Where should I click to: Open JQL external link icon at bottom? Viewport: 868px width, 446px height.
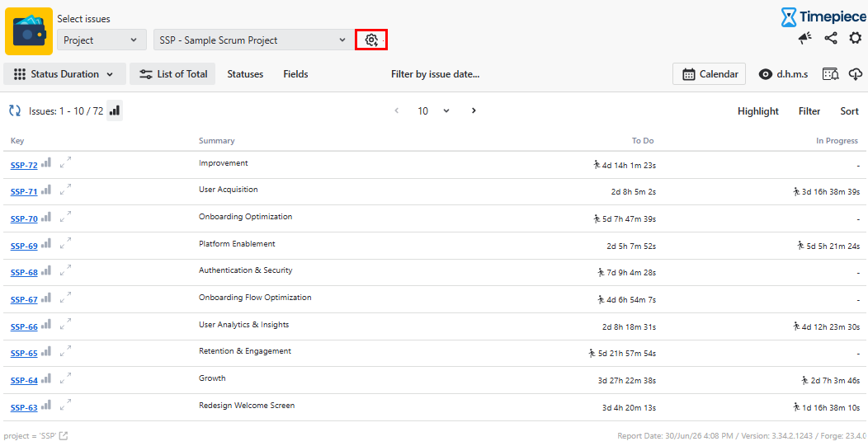[64, 436]
